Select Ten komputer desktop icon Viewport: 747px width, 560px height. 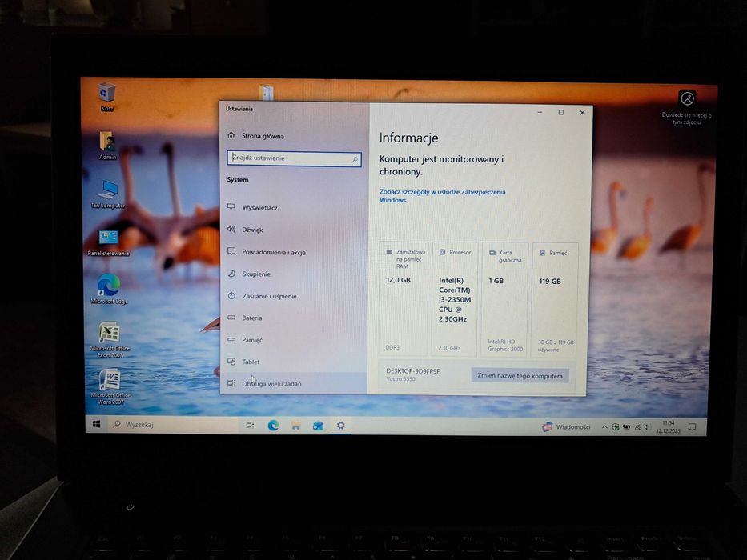coord(108,194)
